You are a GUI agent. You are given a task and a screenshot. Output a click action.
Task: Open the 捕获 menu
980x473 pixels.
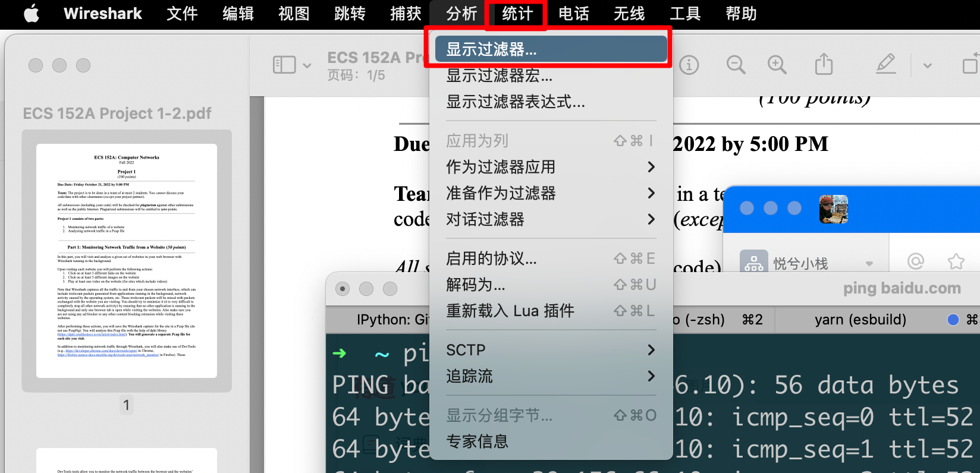tap(406, 13)
